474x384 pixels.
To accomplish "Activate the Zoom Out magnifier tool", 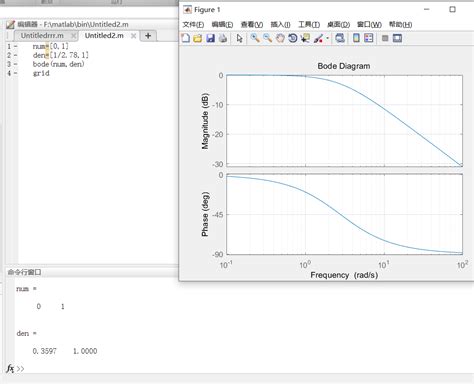I will point(267,38).
